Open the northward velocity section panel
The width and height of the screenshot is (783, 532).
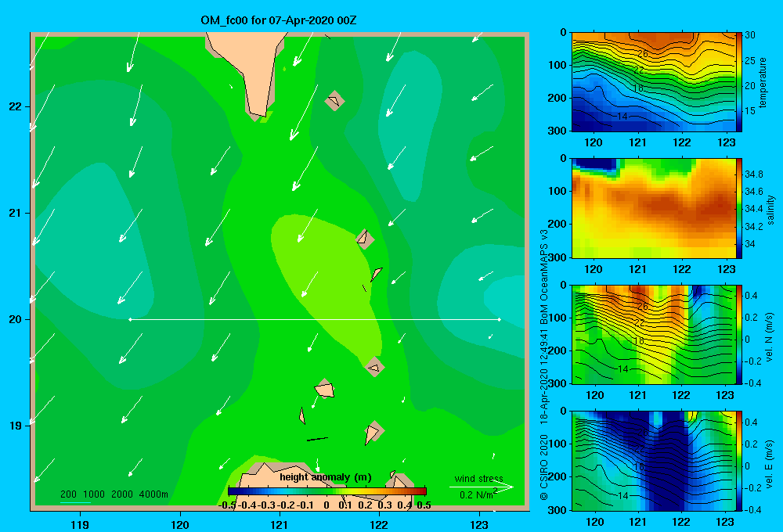[653, 334]
